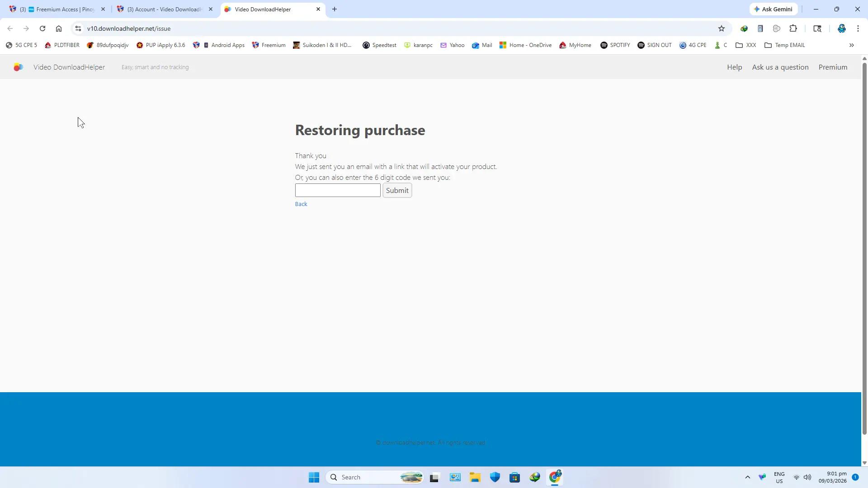This screenshot has width=868, height=488.
Task: Open Home - OneDrive bookmark
Action: [x=525, y=45]
